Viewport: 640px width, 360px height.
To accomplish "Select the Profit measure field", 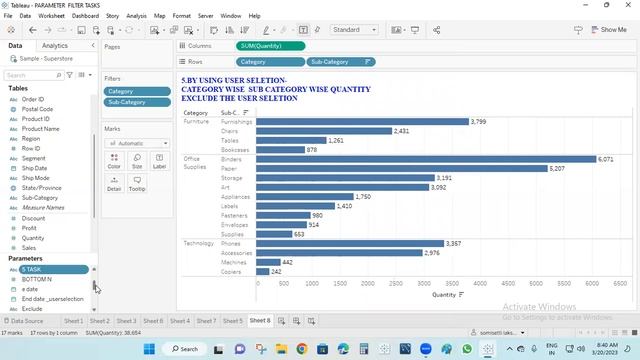I will [x=29, y=228].
